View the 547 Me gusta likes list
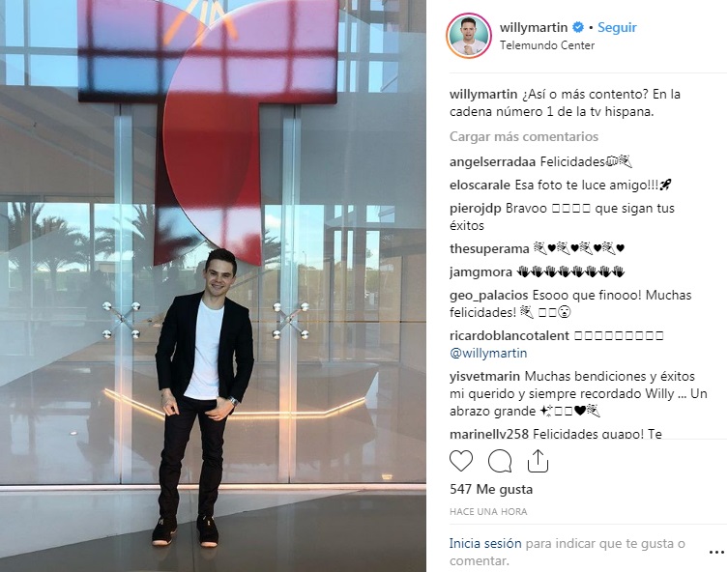Screen dimensions: 728x572 pyautogui.click(x=491, y=489)
